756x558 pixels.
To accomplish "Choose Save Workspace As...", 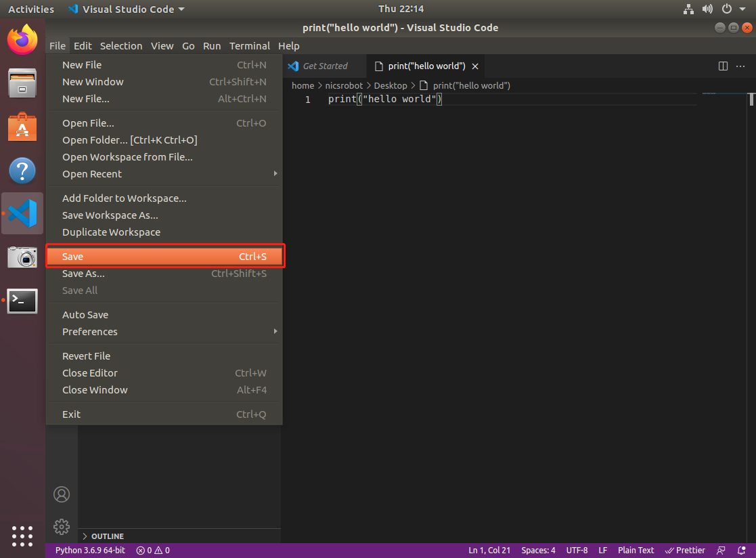I will point(164,215).
